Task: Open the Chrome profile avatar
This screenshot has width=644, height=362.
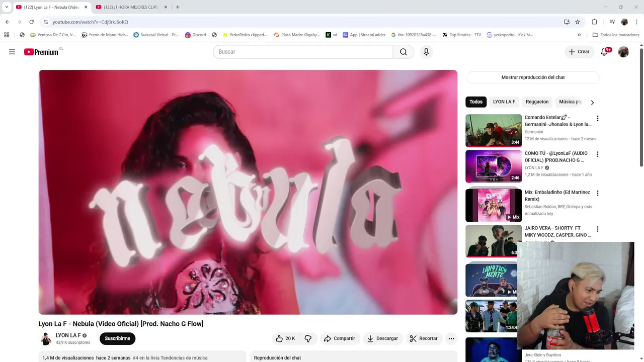Action: pyautogui.click(x=624, y=22)
